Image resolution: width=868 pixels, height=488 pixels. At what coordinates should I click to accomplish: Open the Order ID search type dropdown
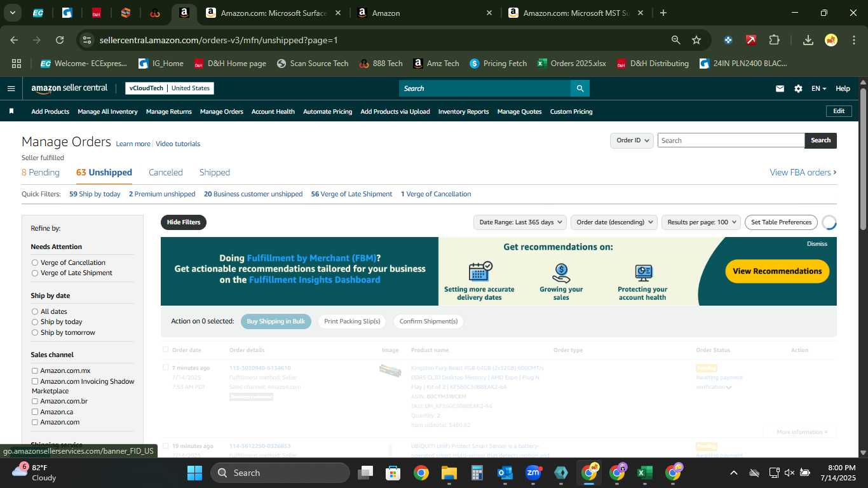pyautogui.click(x=632, y=140)
